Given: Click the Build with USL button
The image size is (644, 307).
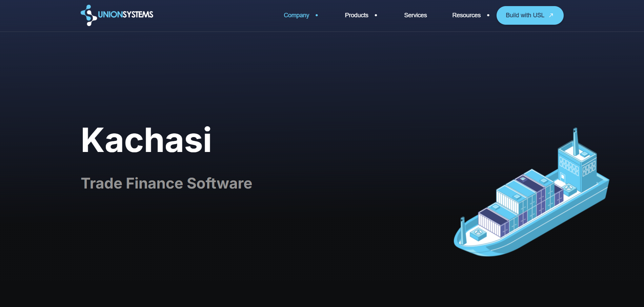Looking at the screenshot, I should click(x=530, y=15).
